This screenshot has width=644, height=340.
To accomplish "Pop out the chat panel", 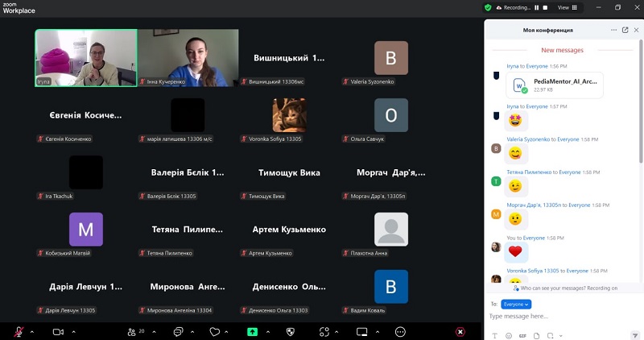I will pyautogui.click(x=625, y=30).
